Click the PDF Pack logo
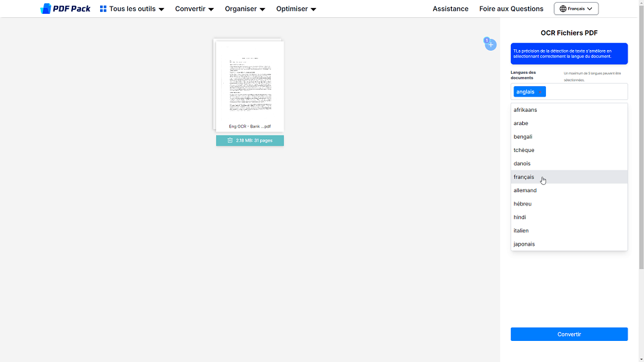 click(65, 9)
